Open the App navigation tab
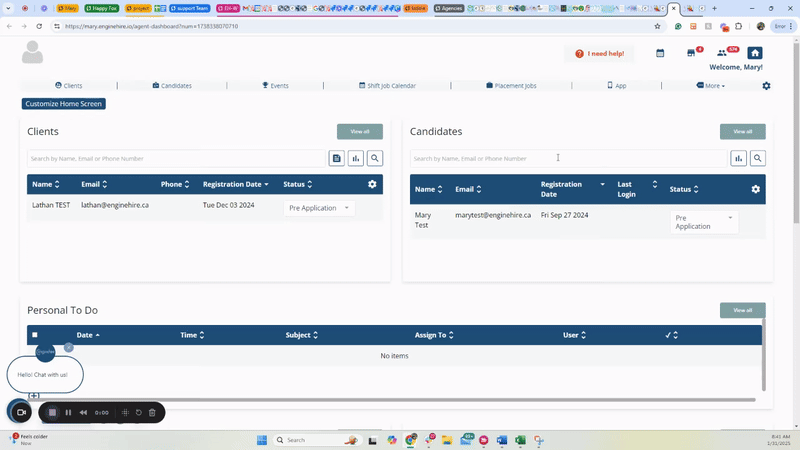This screenshot has width=800, height=450. [x=617, y=86]
